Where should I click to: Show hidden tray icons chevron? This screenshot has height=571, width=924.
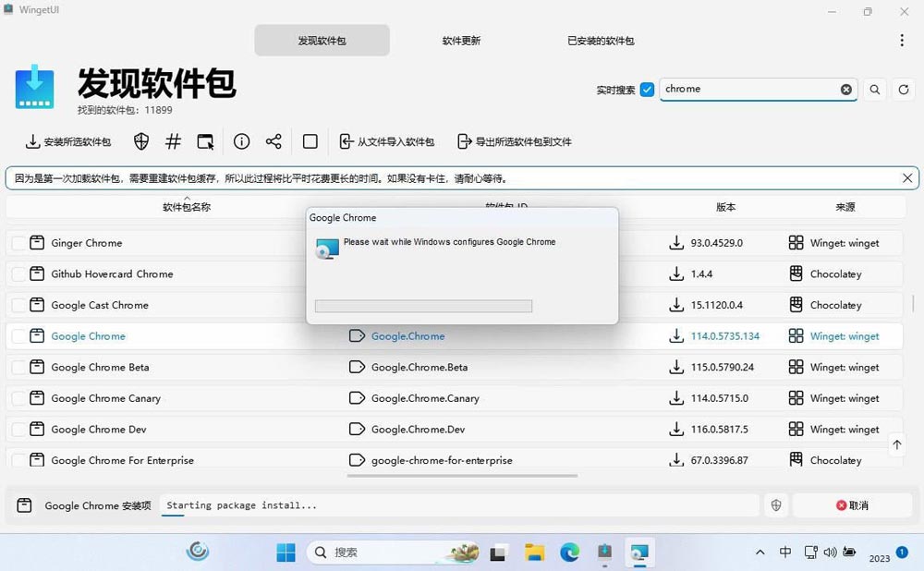[760, 553]
